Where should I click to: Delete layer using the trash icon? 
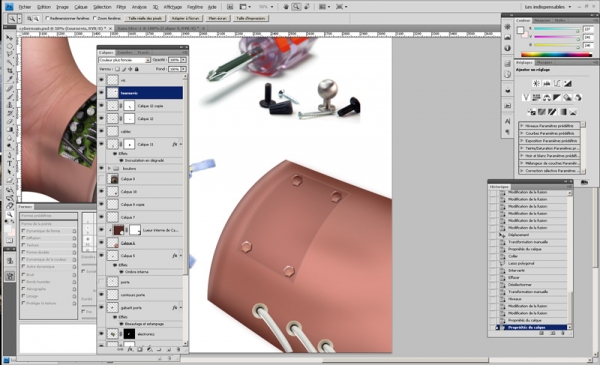(x=178, y=349)
